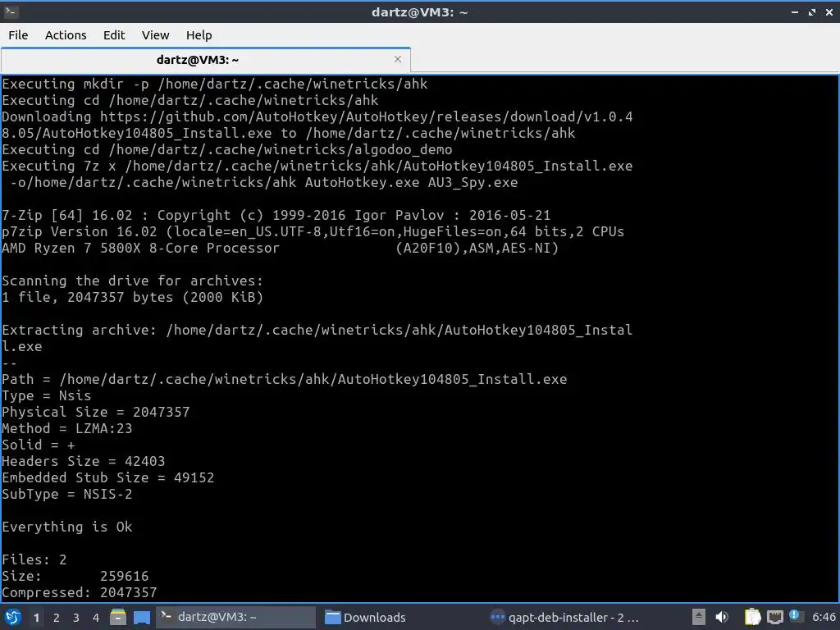Click the 'Size: 259616' output line
Viewport: 840px width, 630px height.
coord(75,577)
